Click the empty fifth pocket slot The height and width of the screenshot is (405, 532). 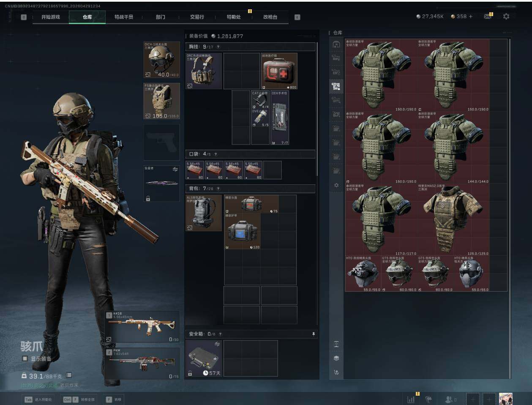273,170
